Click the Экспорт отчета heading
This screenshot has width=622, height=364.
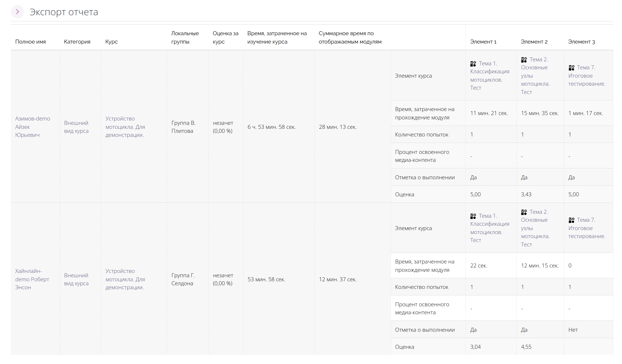click(64, 12)
